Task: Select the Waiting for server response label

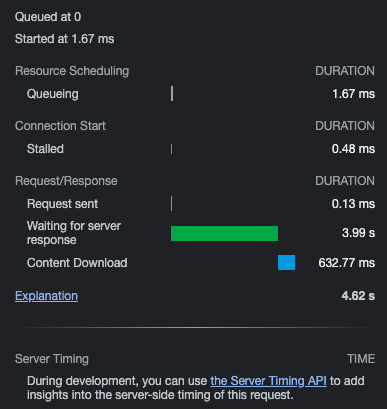Action: 74,233
